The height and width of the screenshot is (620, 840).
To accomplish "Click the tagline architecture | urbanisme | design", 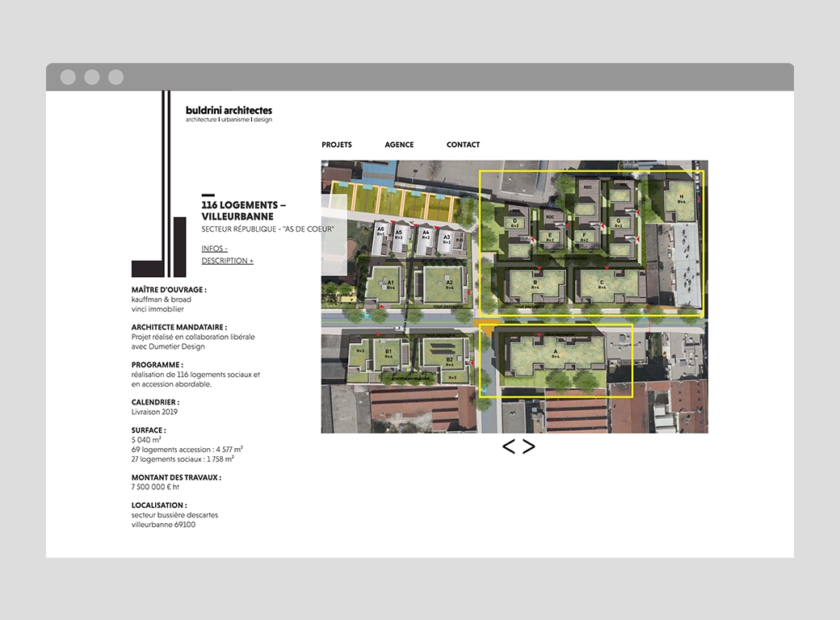I will click(229, 120).
